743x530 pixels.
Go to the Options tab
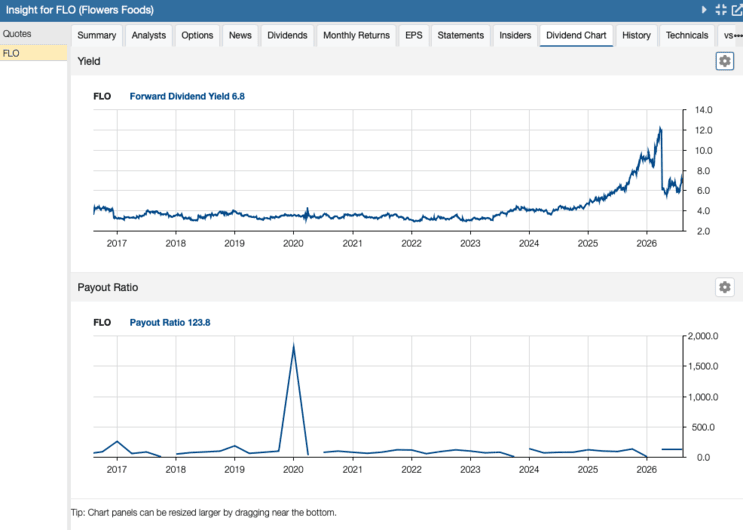tap(197, 36)
